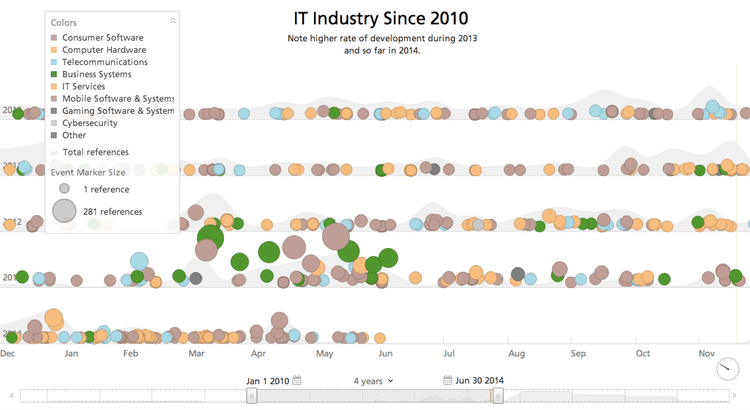The image size is (750, 410).
Task: Open the end date calendar picker
Action: coord(448,380)
